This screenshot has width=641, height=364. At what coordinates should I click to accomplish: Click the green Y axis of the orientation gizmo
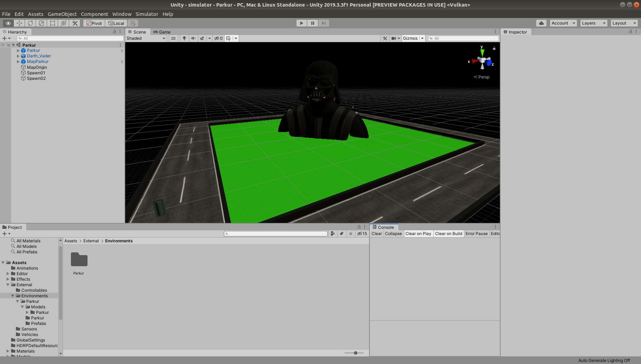click(482, 53)
